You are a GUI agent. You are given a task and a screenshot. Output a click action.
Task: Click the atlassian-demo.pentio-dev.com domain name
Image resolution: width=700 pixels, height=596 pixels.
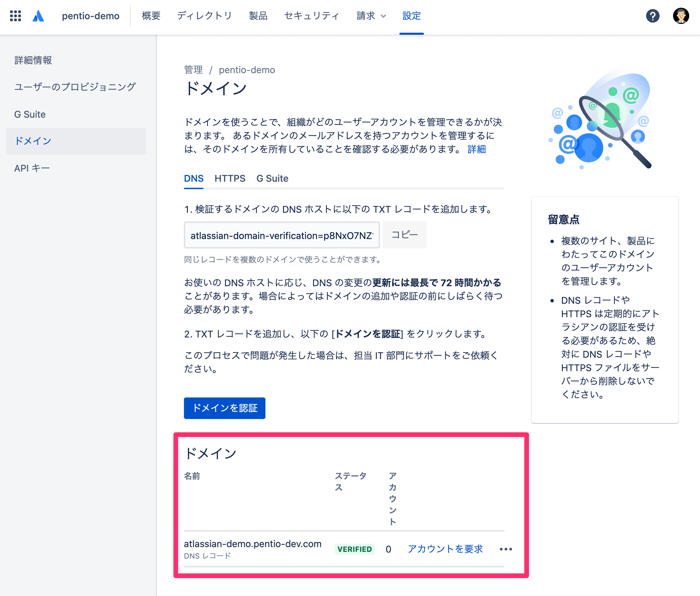point(253,544)
